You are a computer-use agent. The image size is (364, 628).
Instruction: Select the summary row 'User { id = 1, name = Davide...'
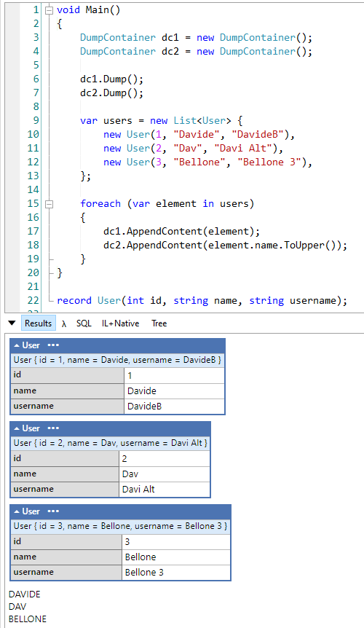[x=118, y=360]
